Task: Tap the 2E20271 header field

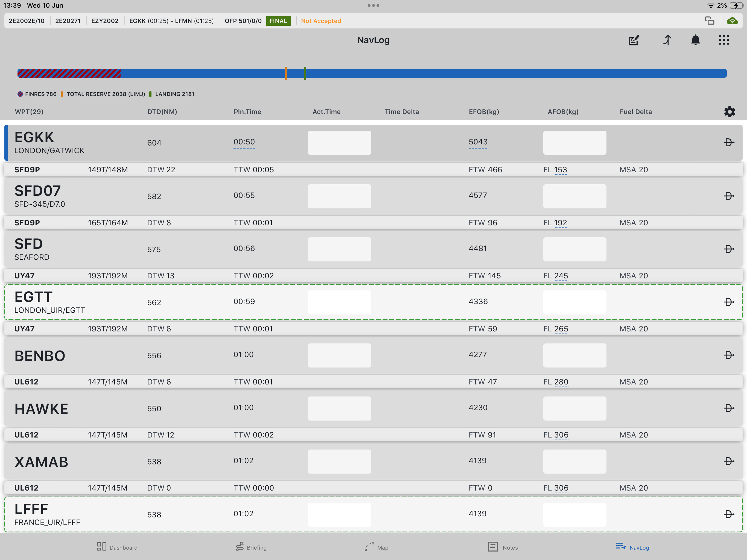Action: 68,21
